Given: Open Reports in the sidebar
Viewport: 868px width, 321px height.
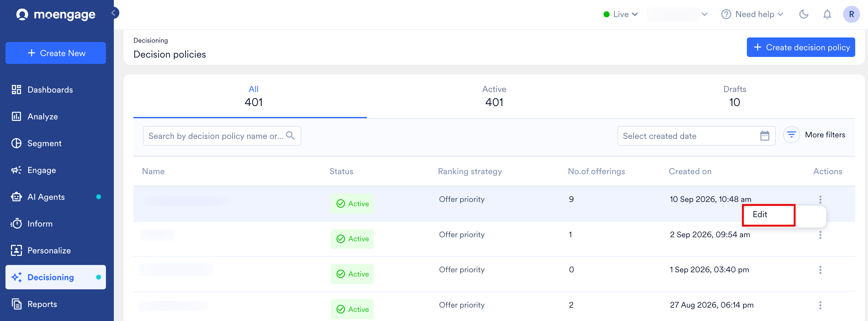Looking at the screenshot, I should click(56, 304).
